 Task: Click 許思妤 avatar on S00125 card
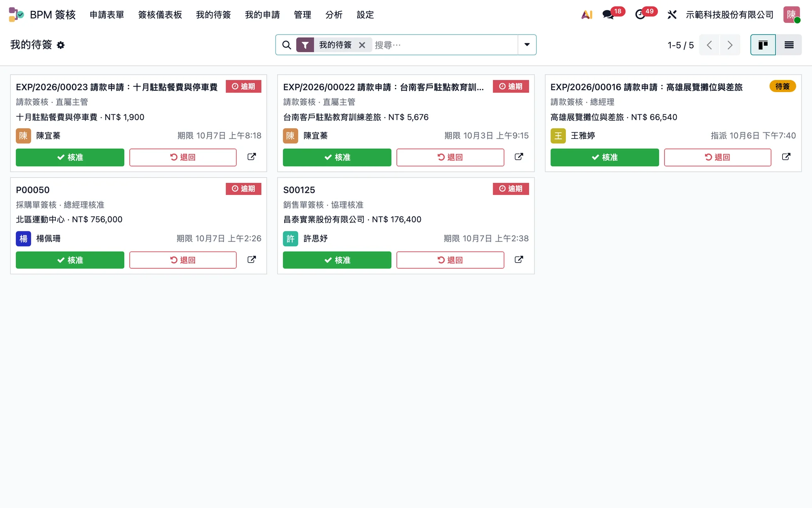point(290,238)
